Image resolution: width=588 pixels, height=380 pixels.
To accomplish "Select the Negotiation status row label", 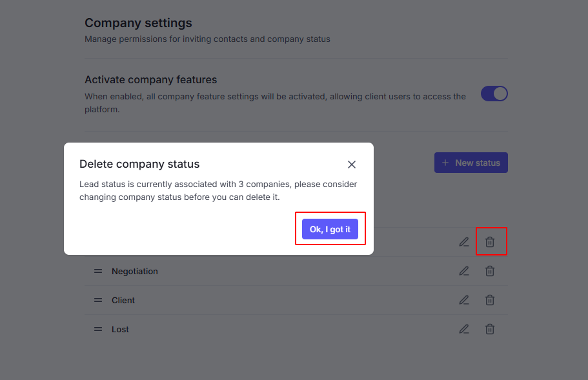I will coord(134,271).
